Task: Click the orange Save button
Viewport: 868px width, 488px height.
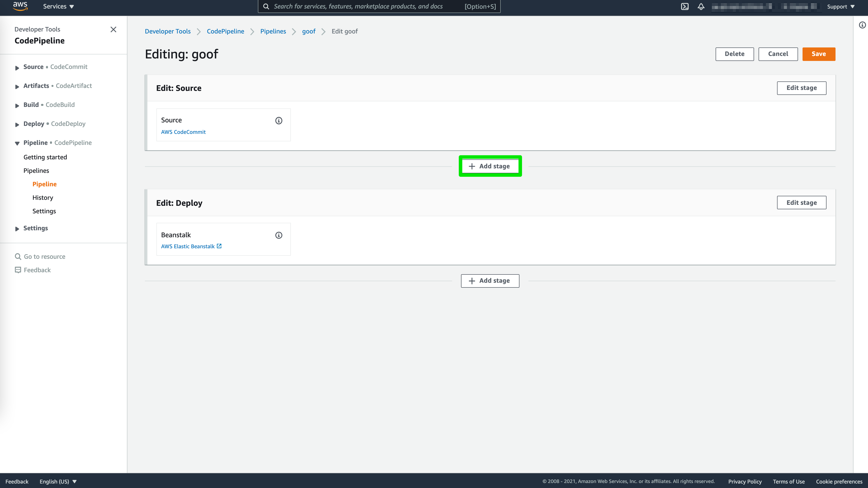Action: click(x=819, y=54)
